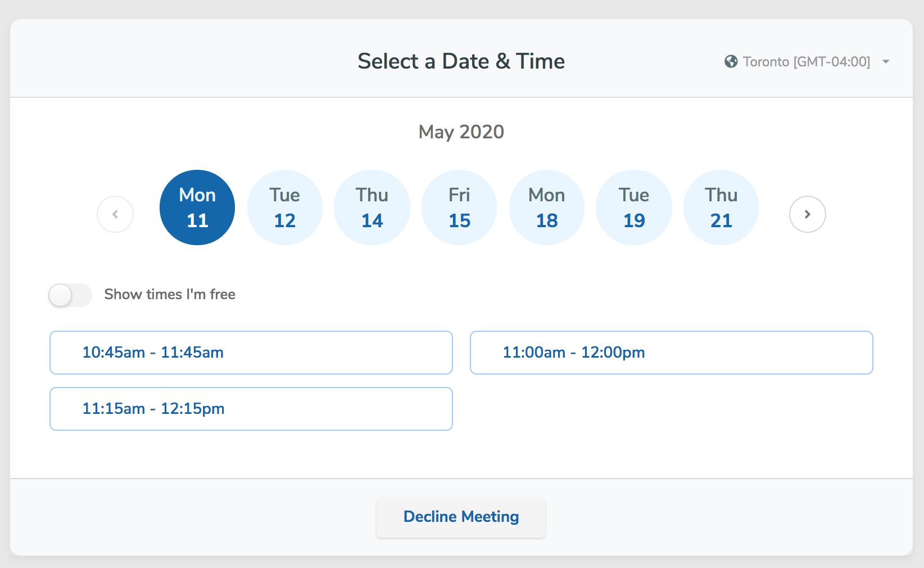Viewport: 924px width, 568px height.
Task: Click the Decline Meeting button
Action: pos(461,517)
